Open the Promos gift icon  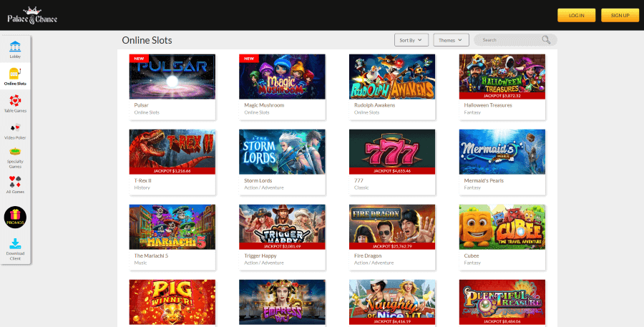pyautogui.click(x=15, y=218)
